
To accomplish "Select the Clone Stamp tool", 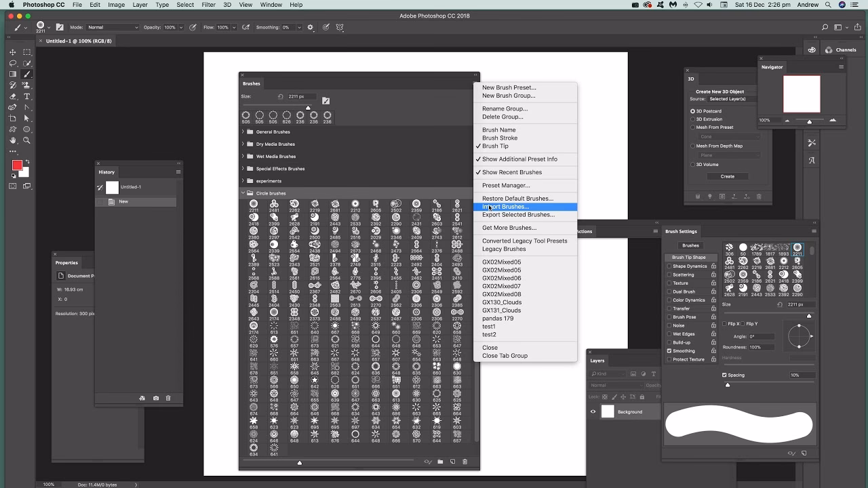I will click(x=27, y=86).
